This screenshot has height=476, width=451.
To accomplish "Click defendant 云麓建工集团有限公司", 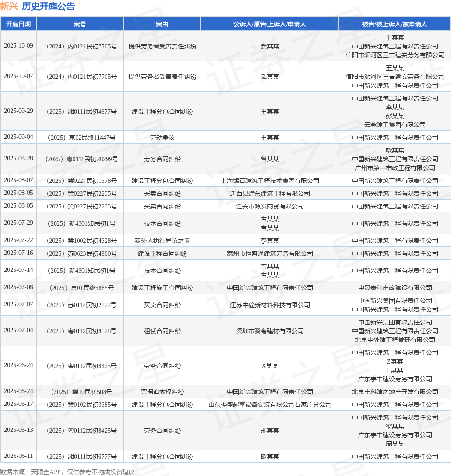I will pyautogui.click(x=395, y=125).
